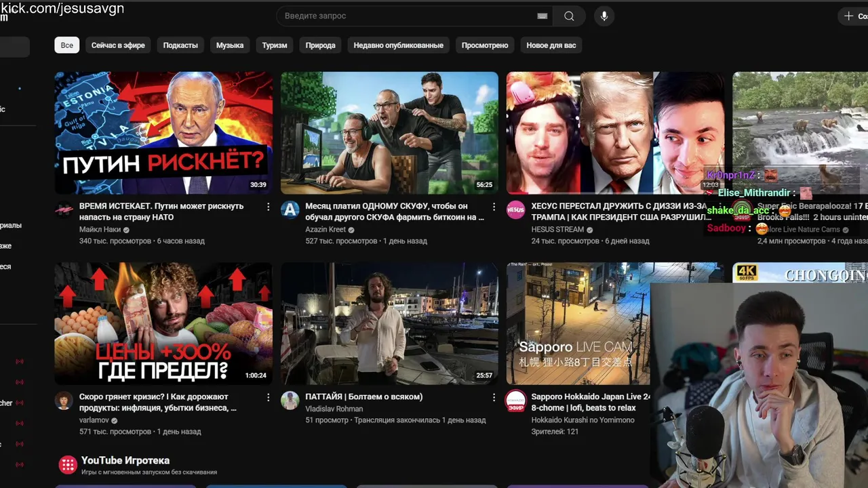Click the text 340 тыс. просмотров
The width and height of the screenshot is (868, 488).
click(115, 241)
